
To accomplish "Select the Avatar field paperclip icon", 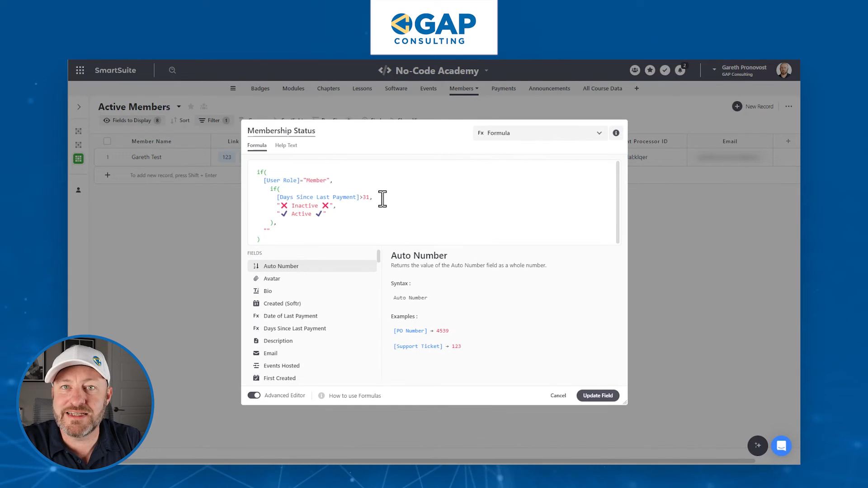I will [256, 278].
